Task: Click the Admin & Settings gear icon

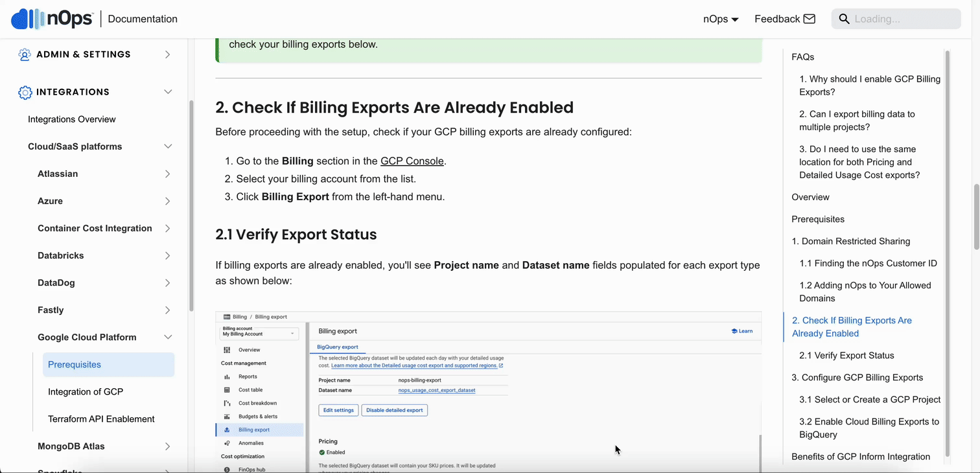Action: tap(25, 54)
